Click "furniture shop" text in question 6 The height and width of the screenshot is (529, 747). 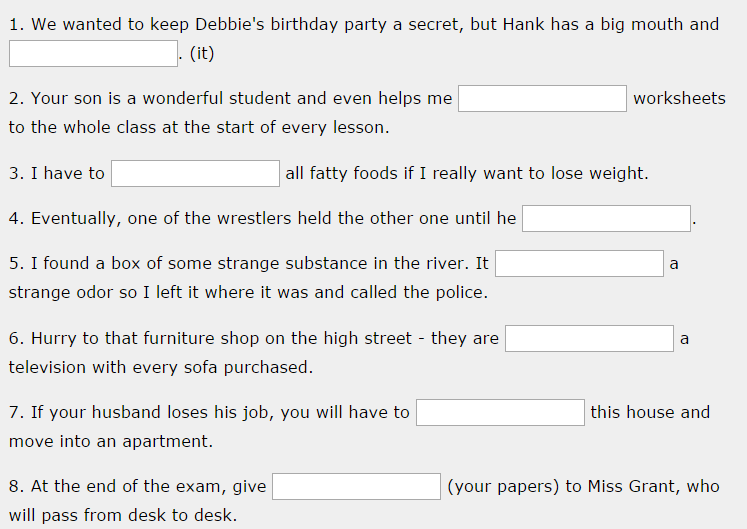201,339
